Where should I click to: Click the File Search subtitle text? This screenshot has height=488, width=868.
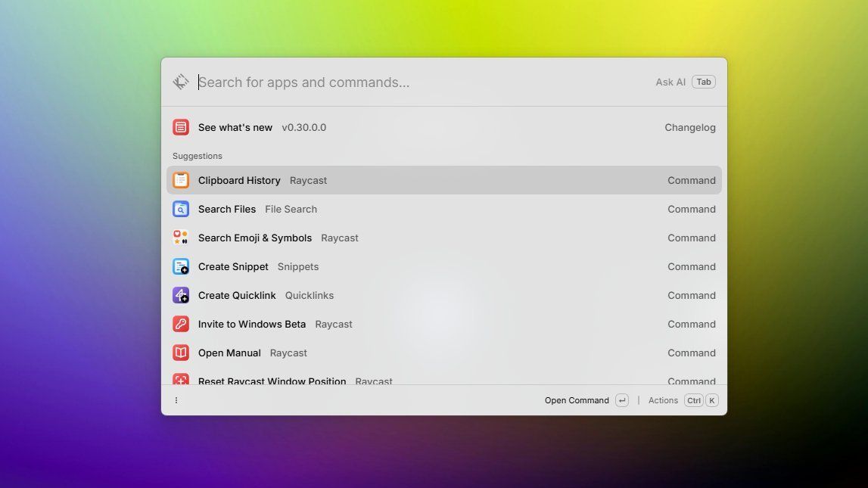[x=291, y=209]
